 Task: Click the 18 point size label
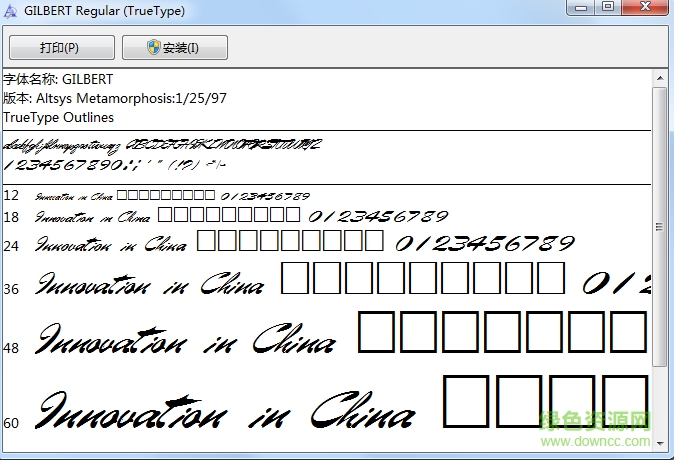(x=11, y=217)
